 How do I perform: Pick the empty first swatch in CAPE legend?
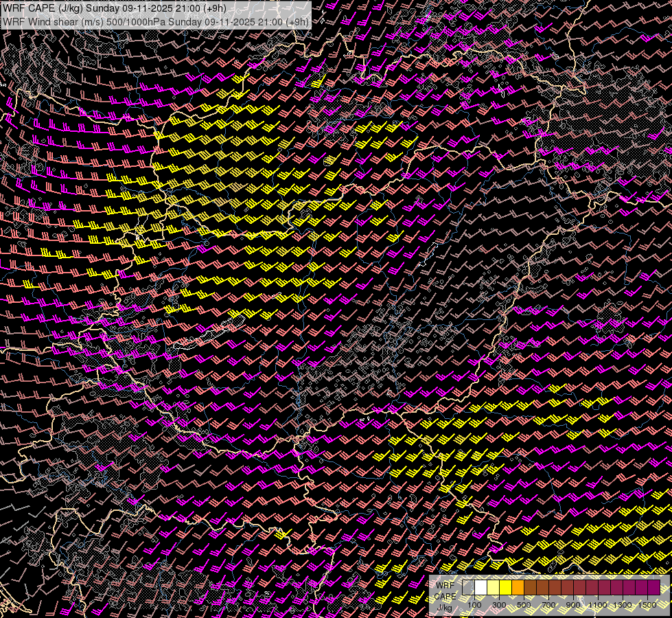468,587
